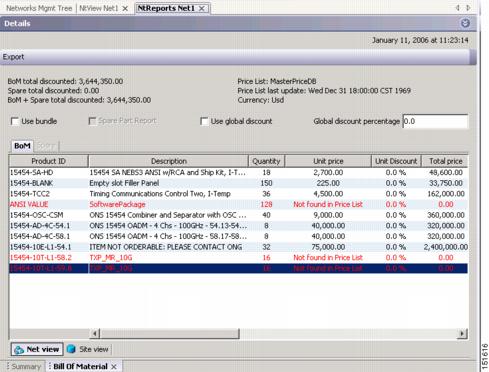This screenshot has width=489, height=372.
Task: Select the 15454-OSC-CSM row
Action: [x=238, y=215]
